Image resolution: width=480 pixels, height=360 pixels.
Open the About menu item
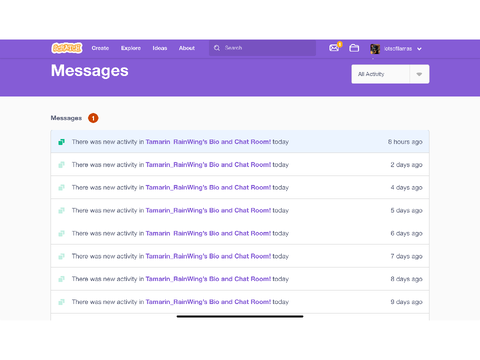click(187, 48)
